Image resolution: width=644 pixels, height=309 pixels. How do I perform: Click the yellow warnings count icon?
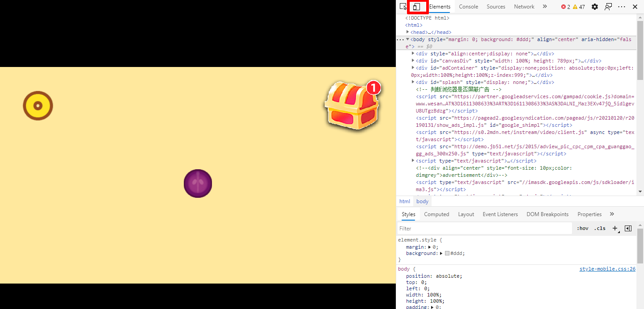pyautogui.click(x=575, y=7)
